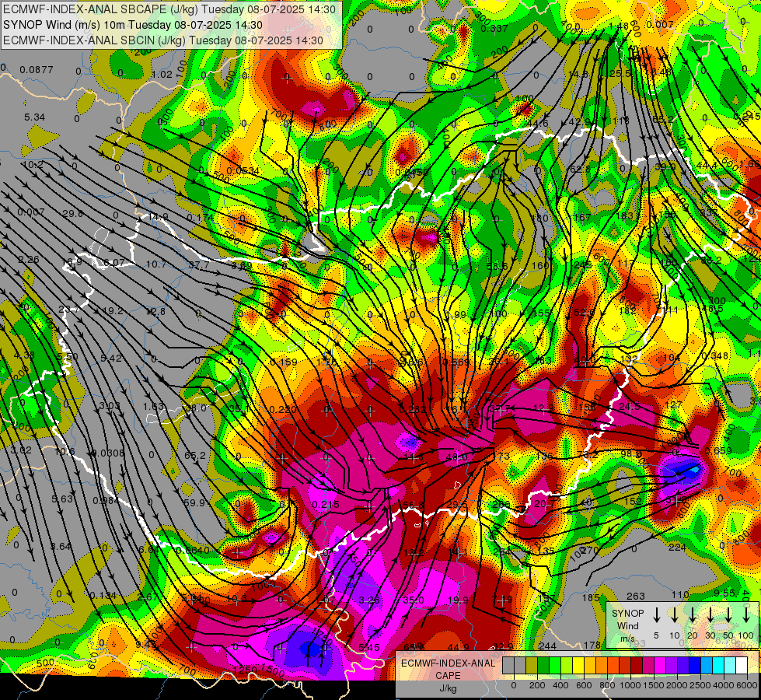The width and height of the screenshot is (761, 700).
Task: Click the map value '0.159'
Action: pos(284,362)
